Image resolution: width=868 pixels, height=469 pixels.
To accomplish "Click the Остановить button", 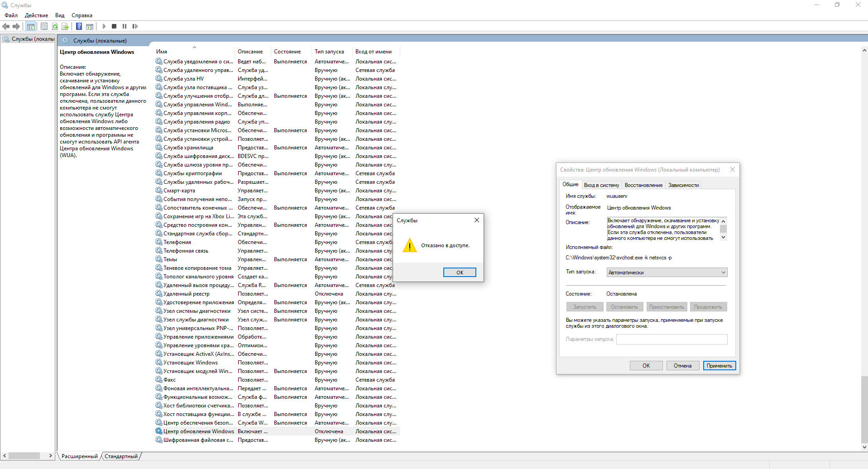I will point(624,307).
